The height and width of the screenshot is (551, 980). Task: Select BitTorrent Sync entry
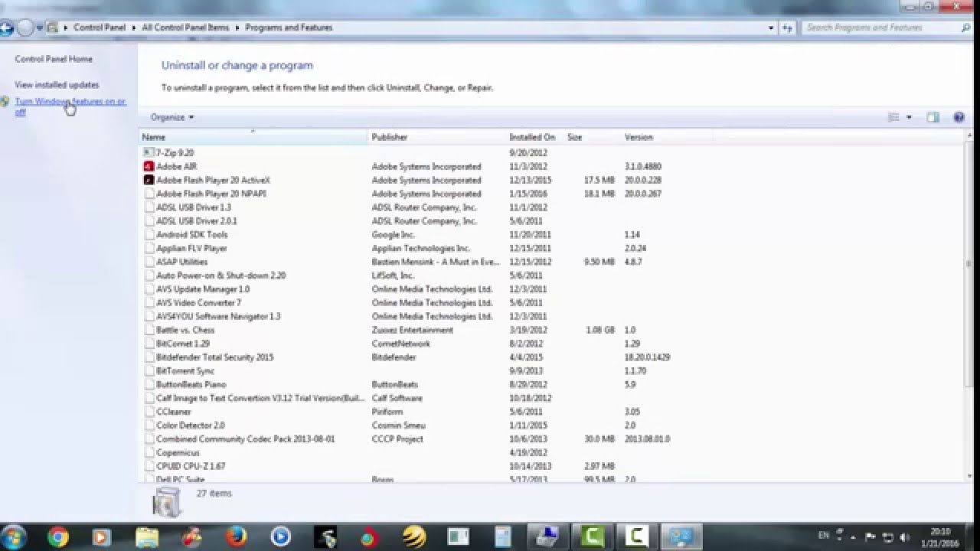tap(185, 371)
